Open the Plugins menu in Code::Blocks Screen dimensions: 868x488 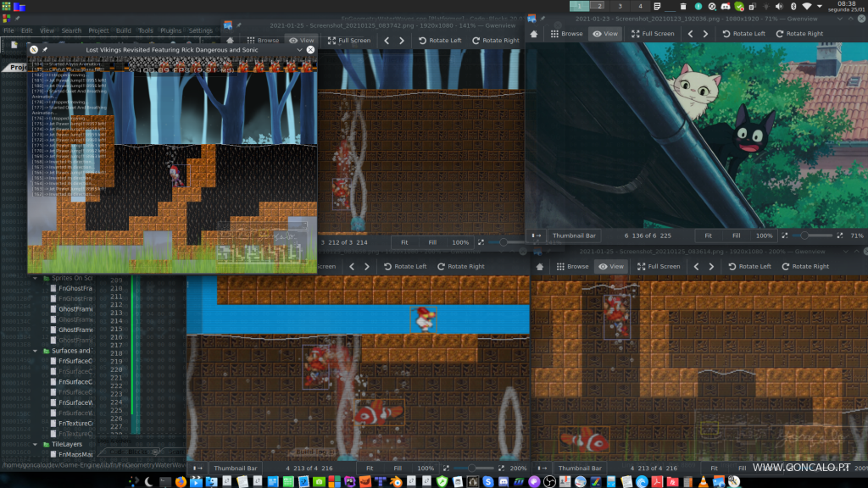pos(170,30)
